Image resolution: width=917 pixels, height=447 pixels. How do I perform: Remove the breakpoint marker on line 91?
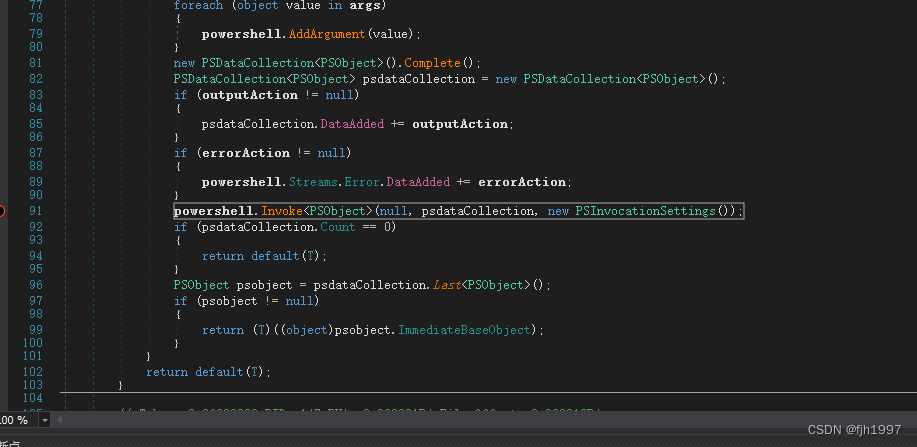(1, 211)
